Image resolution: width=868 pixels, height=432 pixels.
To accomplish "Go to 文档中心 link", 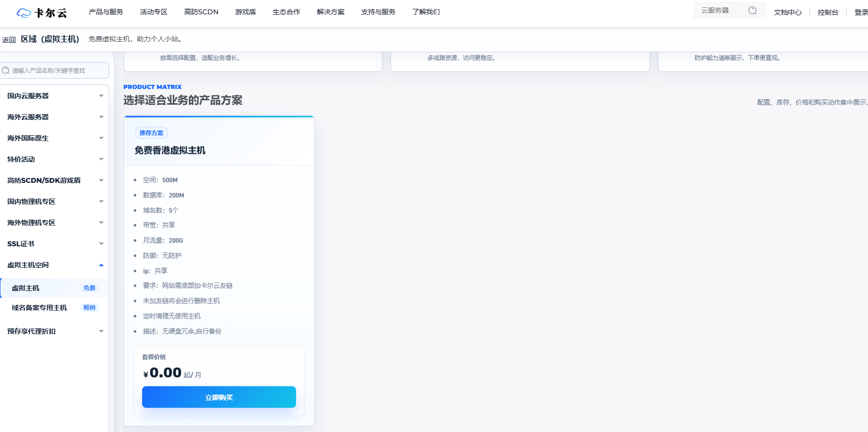I will 787,12.
